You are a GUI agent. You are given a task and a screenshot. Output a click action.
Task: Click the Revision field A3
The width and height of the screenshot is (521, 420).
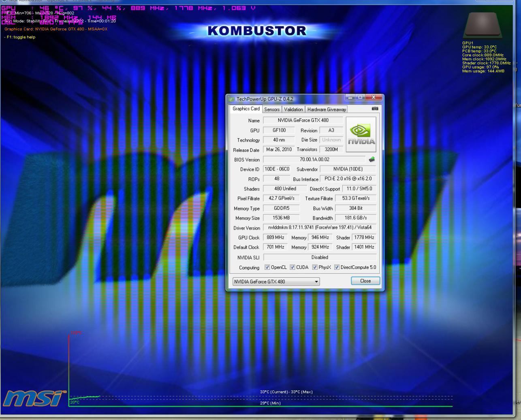[331, 130]
